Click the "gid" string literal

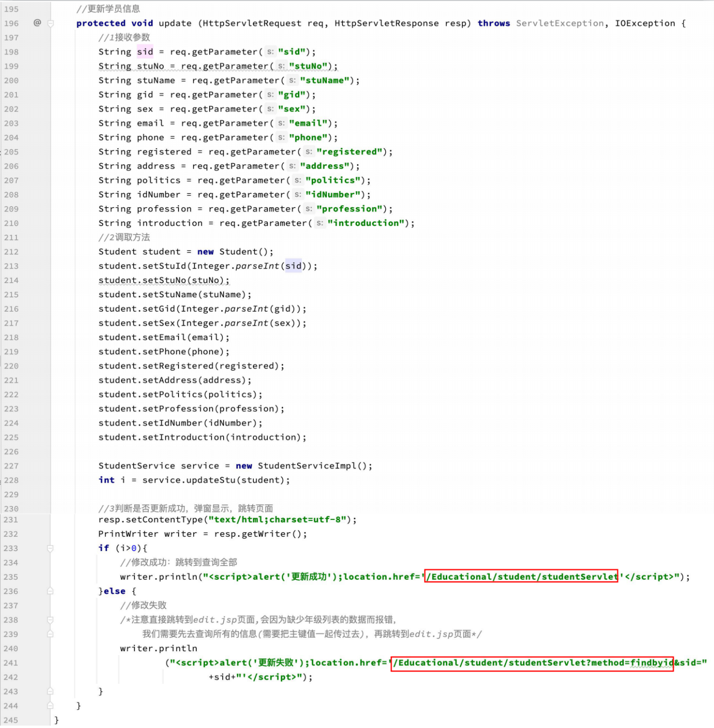tap(292, 95)
